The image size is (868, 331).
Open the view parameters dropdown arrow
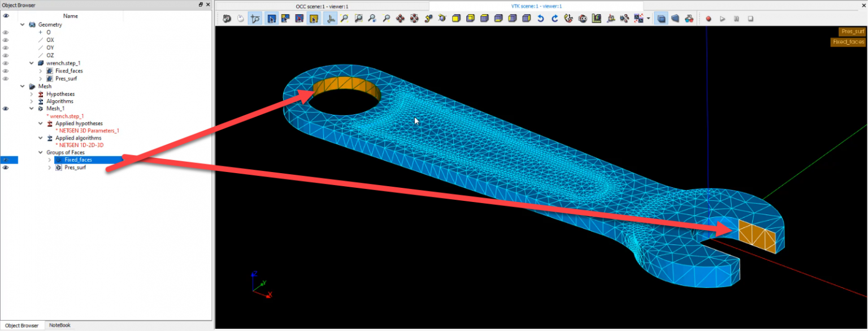click(648, 18)
